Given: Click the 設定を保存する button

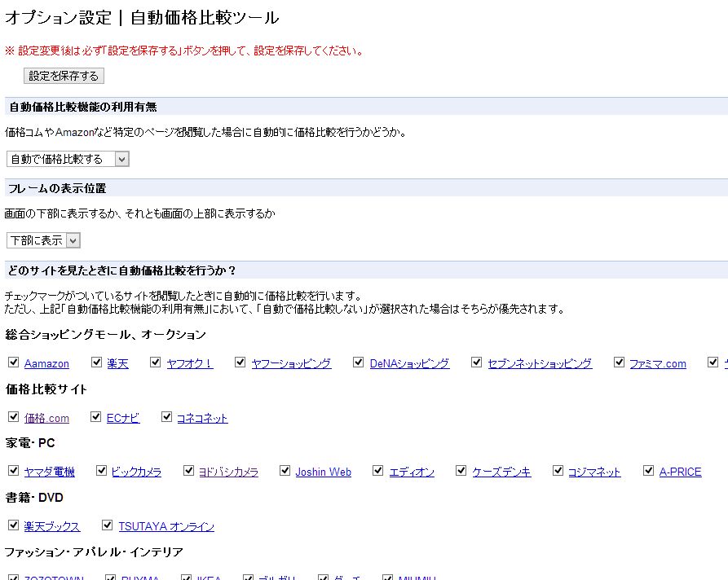Looking at the screenshot, I should tap(64, 76).
